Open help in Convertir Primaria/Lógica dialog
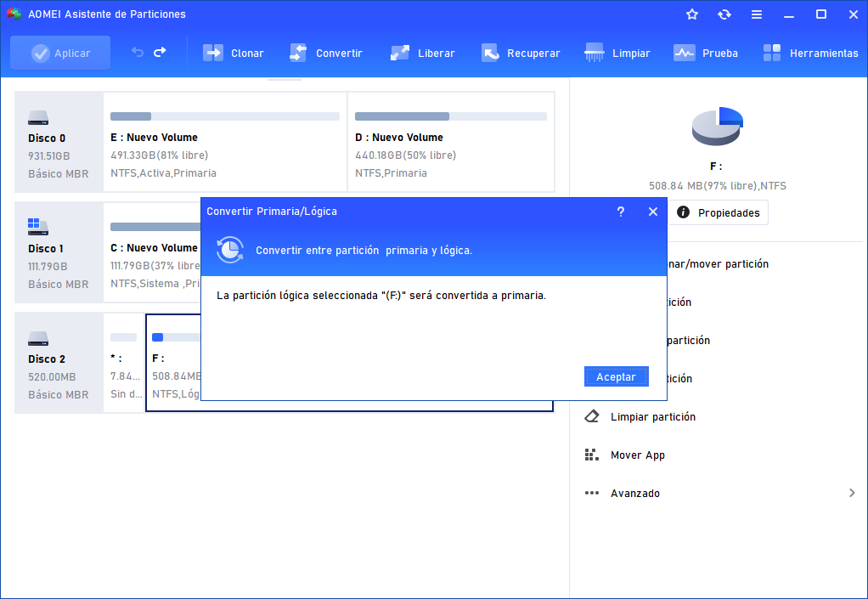The height and width of the screenshot is (599, 868). [621, 212]
